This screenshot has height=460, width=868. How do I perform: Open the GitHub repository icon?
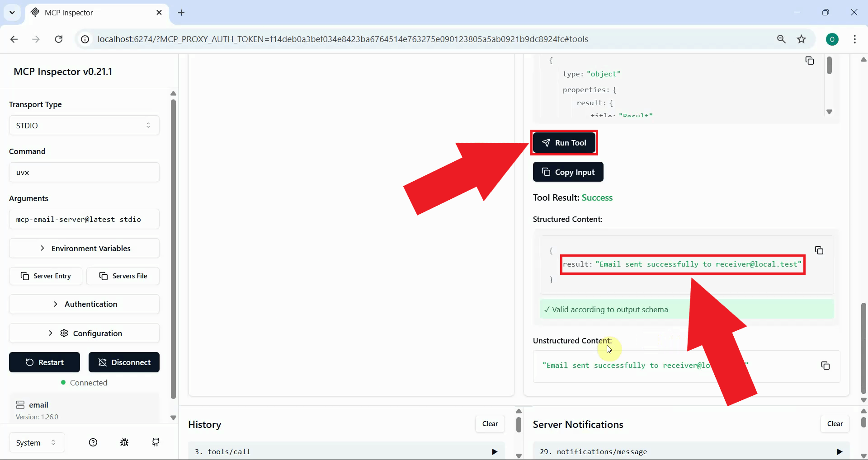point(156,442)
